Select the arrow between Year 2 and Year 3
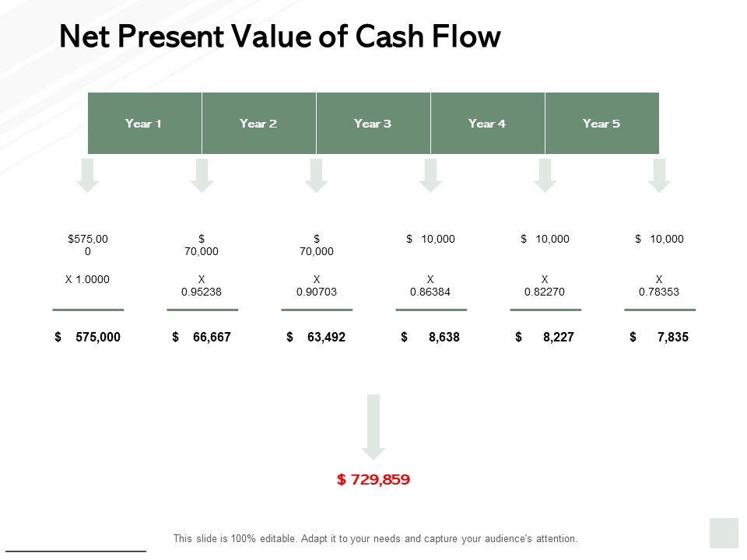The width and height of the screenshot is (747, 560). (x=316, y=175)
